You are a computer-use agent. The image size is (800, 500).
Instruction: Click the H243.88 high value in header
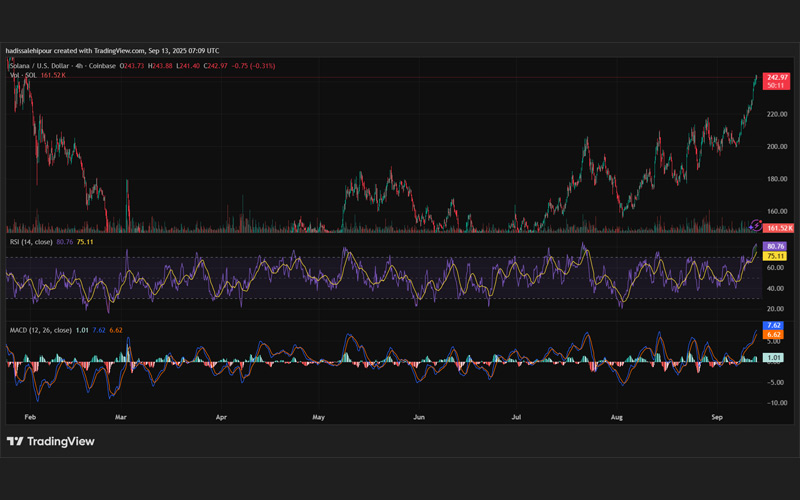(x=160, y=66)
